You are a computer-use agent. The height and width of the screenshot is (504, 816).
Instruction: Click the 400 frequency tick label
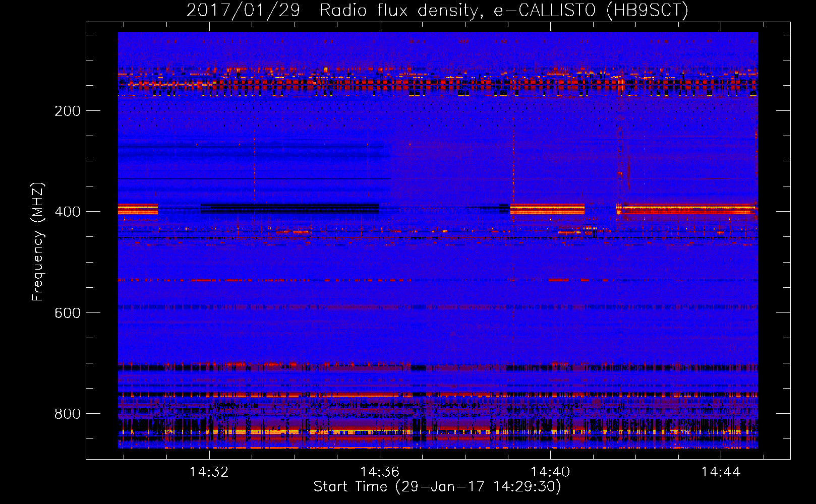click(x=68, y=212)
